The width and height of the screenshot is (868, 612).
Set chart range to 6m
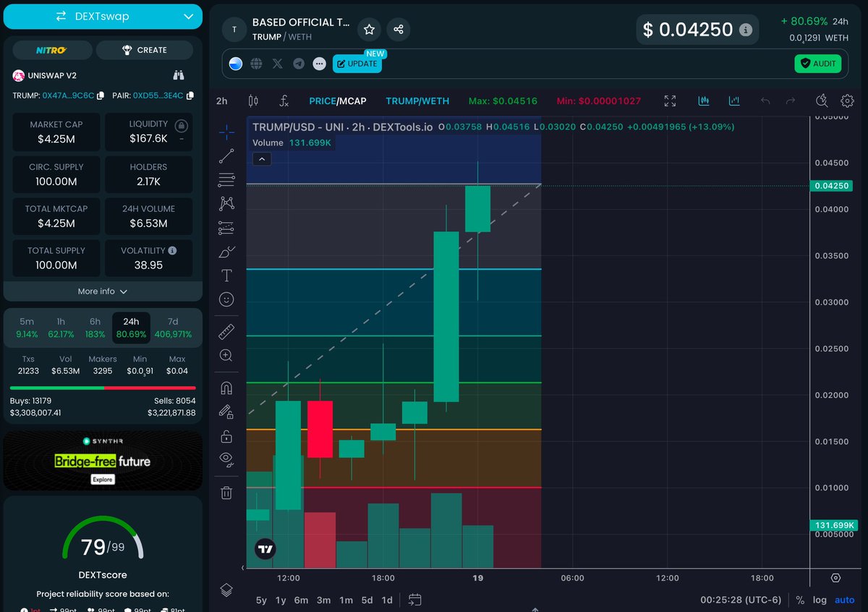pyautogui.click(x=301, y=600)
